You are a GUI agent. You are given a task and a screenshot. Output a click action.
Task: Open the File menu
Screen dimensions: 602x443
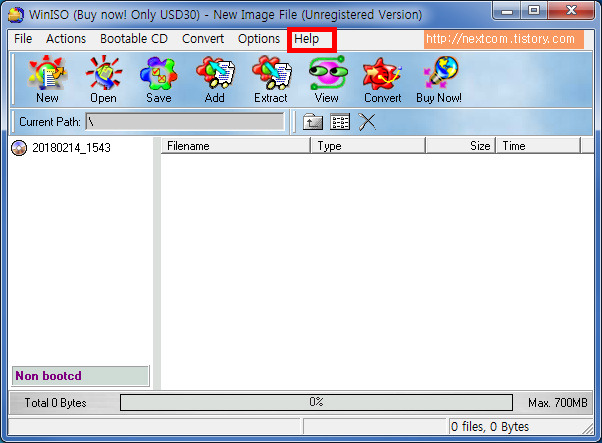point(23,39)
